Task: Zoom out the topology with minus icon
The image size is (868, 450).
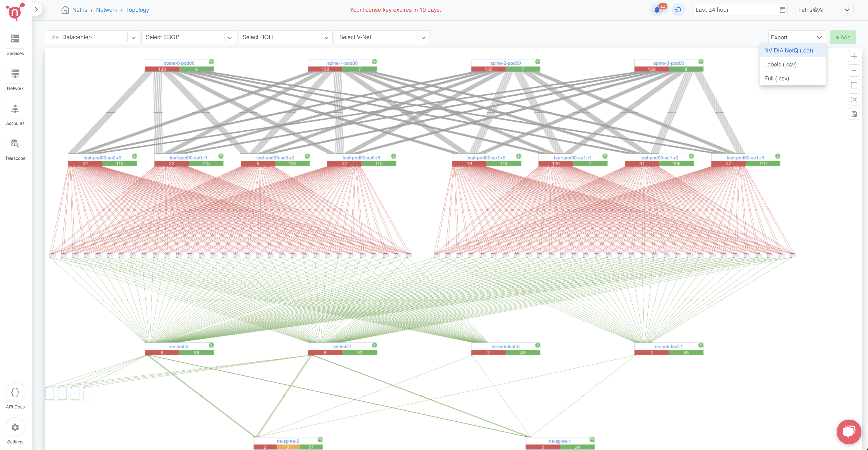Action: pos(854,71)
